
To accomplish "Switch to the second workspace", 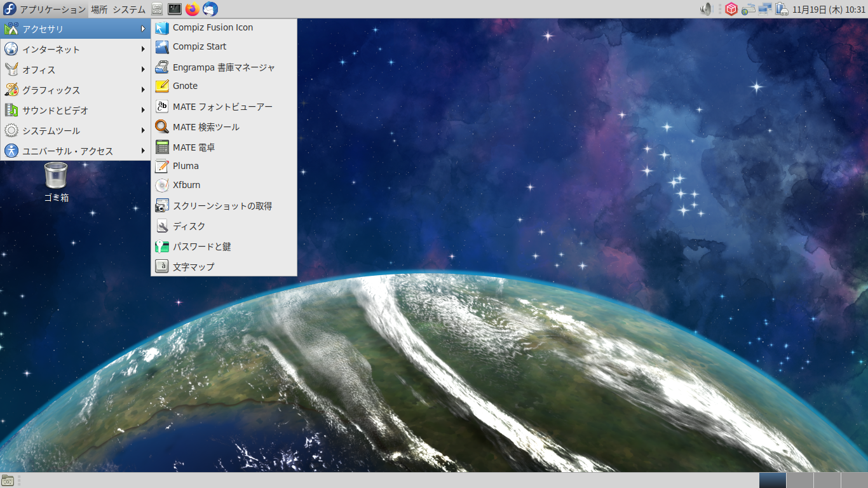I will click(799, 480).
